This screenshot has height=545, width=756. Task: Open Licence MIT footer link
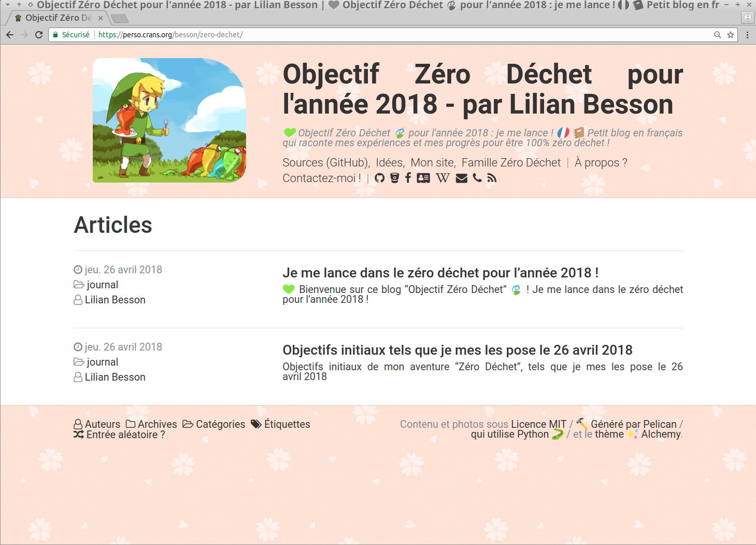pos(539,424)
